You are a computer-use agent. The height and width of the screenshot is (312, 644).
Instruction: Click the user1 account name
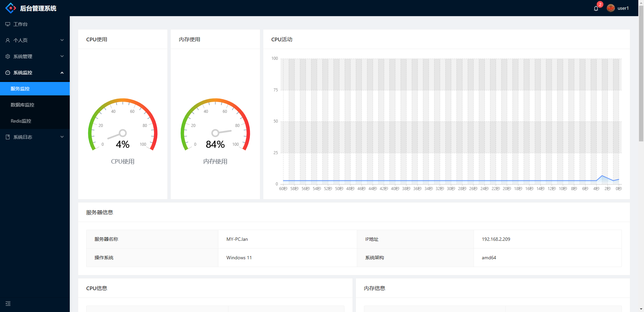pyautogui.click(x=623, y=8)
